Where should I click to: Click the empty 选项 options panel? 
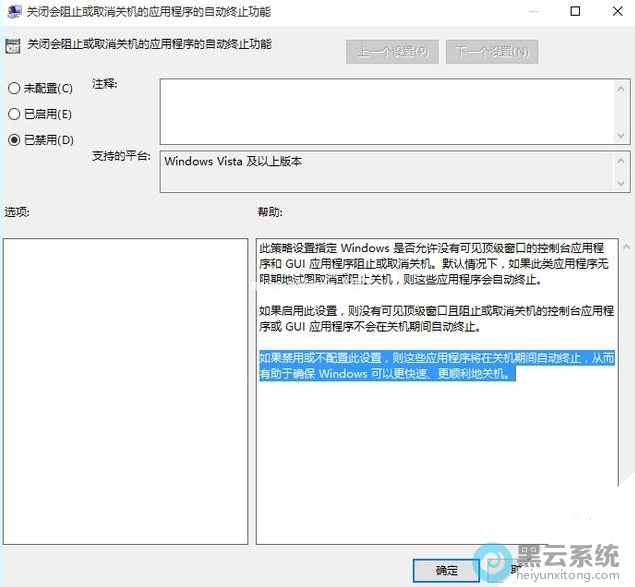click(x=125, y=390)
